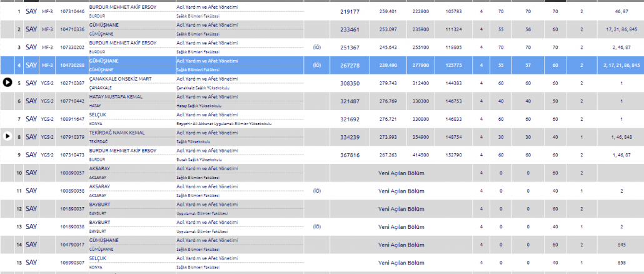Click conditions text 17, 21, 86, 845
644x274 pixels.
(x=621, y=29)
